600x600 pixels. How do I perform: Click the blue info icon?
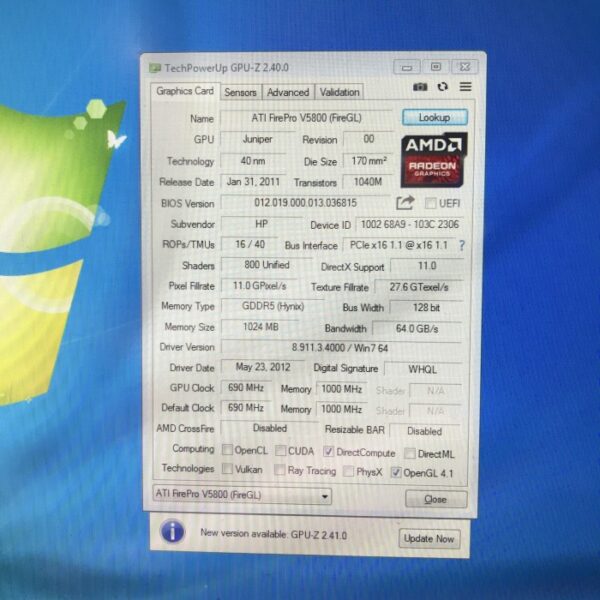[x=173, y=532]
